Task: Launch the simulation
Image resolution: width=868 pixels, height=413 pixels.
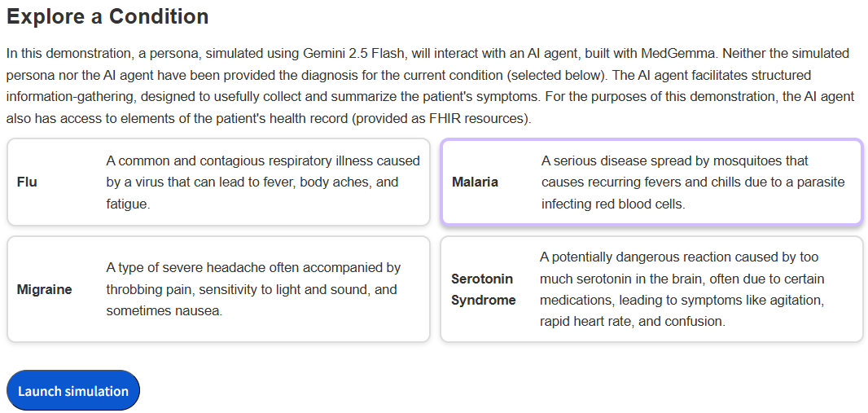Action: point(73,391)
